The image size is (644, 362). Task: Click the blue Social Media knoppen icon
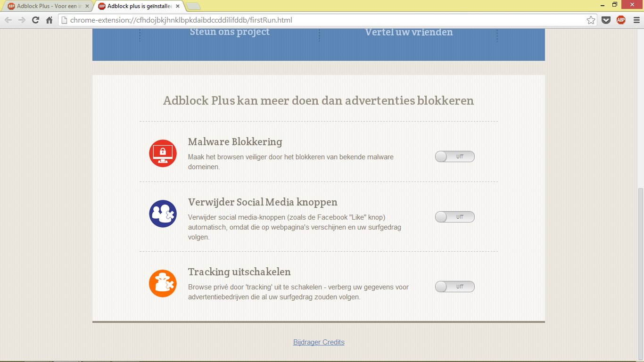pos(163,214)
